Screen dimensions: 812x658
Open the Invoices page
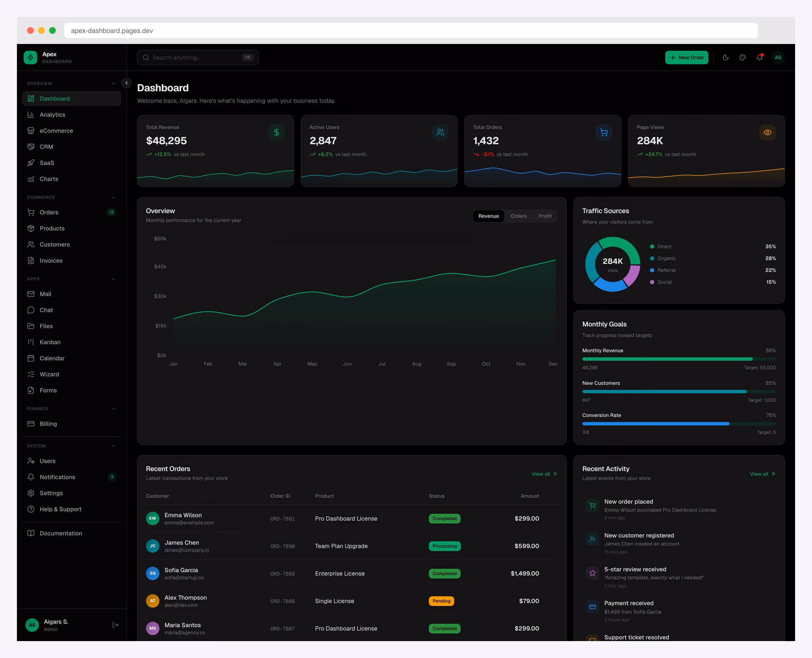71,260
